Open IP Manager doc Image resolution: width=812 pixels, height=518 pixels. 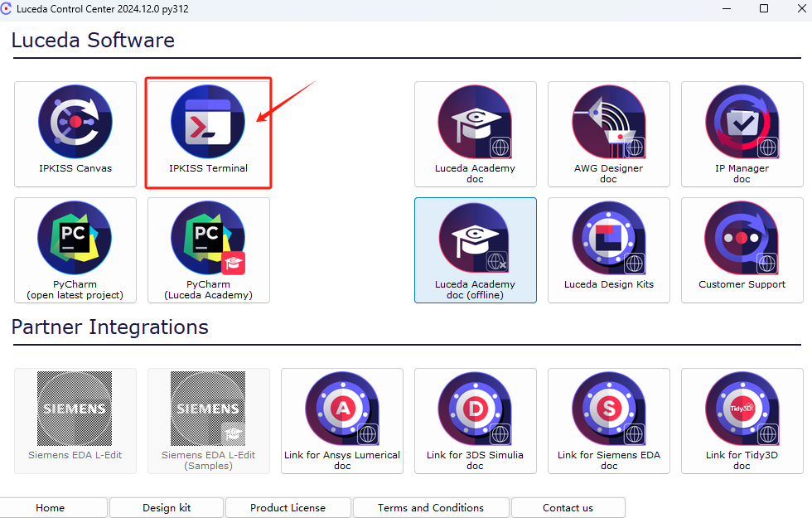point(742,134)
